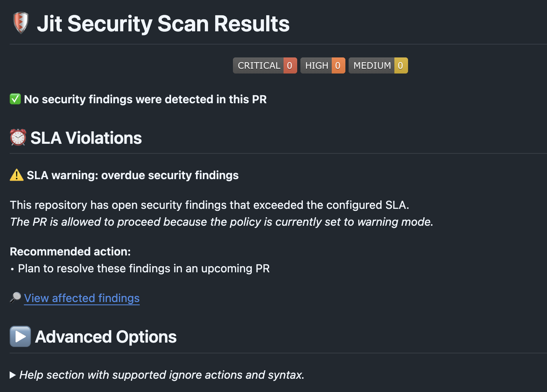The width and height of the screenshot is (547, 392).
Task: Click the magnifying glass icon
Action: click(15, 298)
